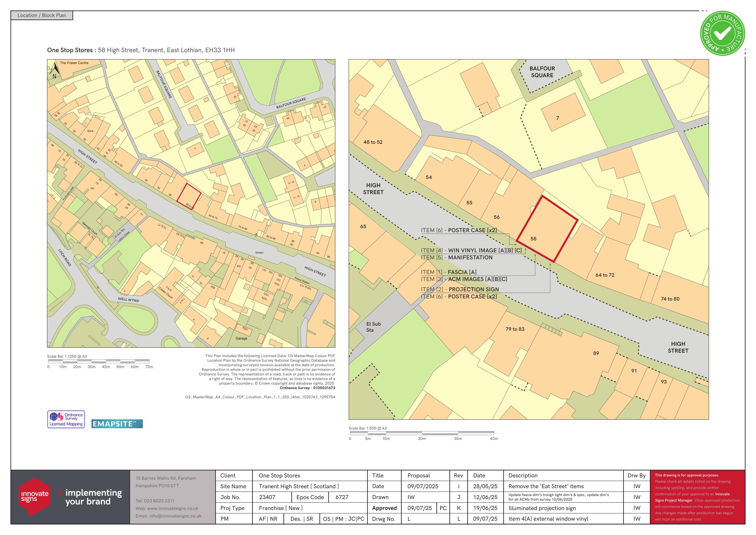Image resolution: width=756 pixels, height=535 pixels.
Task: Click the "64 to 72" building label in the block plan
Action: (x=605, y=275)
